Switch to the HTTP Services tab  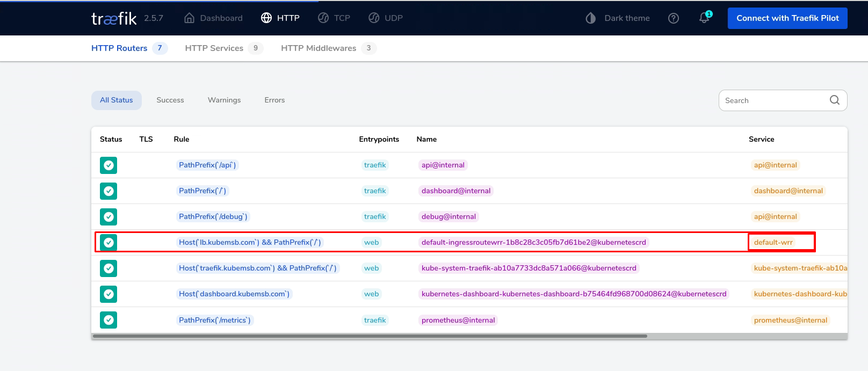(214, 48)
